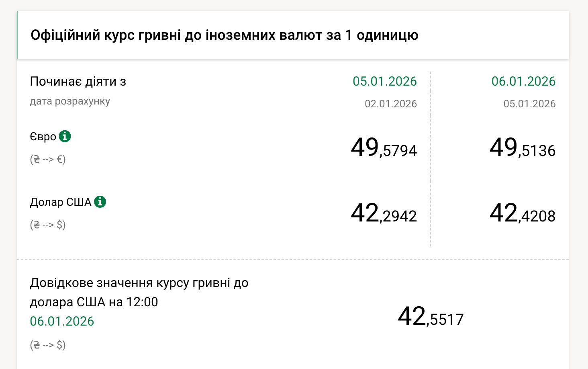
Task: Click the 'Починає діяти з' label
Action: tap(78, 82)
